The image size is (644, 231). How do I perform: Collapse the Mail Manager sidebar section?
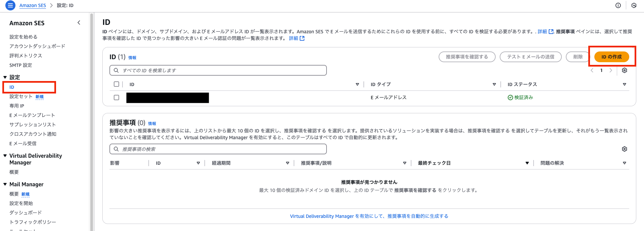coord(5,184)
